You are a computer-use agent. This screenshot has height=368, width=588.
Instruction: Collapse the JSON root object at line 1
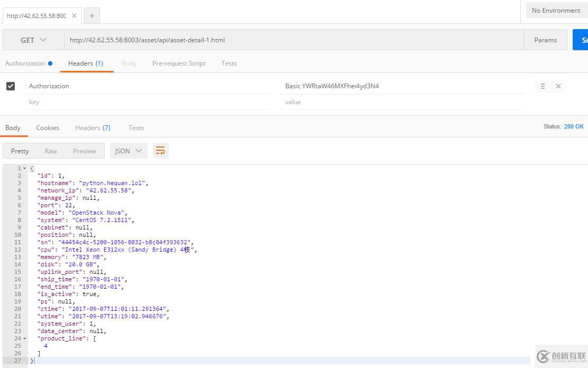click(x=25, y=169)
